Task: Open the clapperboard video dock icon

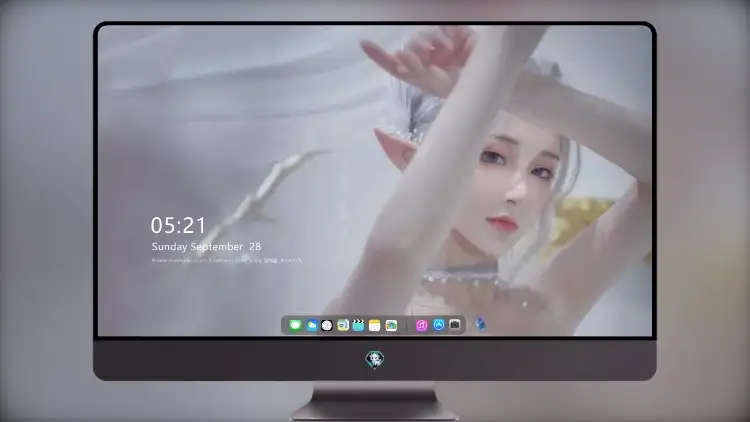Action: click(x=358, y=325)
